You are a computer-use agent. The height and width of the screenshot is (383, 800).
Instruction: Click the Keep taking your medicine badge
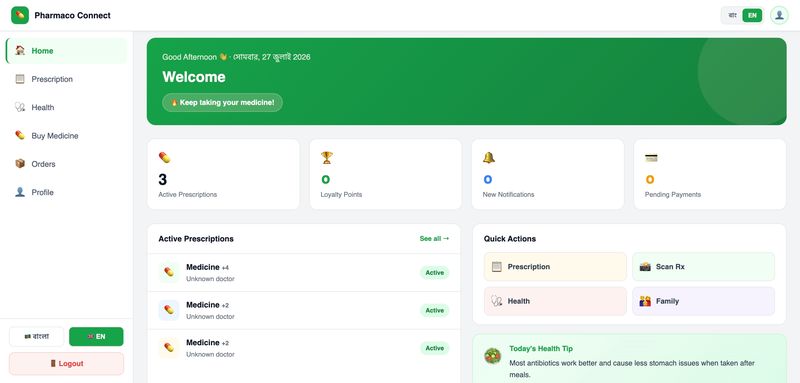[x=222, y=103]
